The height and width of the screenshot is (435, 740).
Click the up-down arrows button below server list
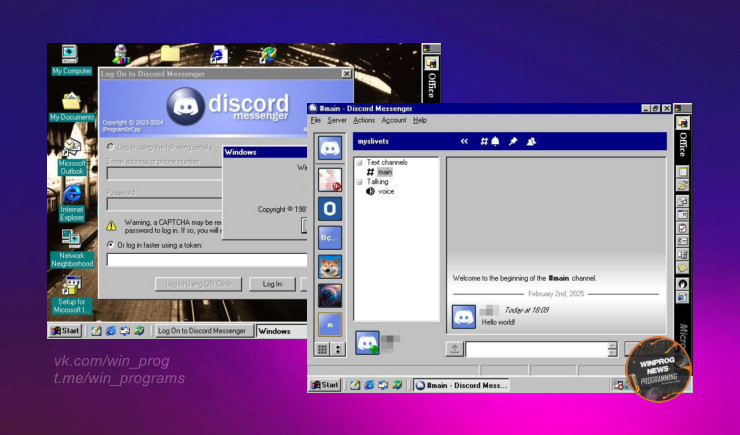point(338,349)
